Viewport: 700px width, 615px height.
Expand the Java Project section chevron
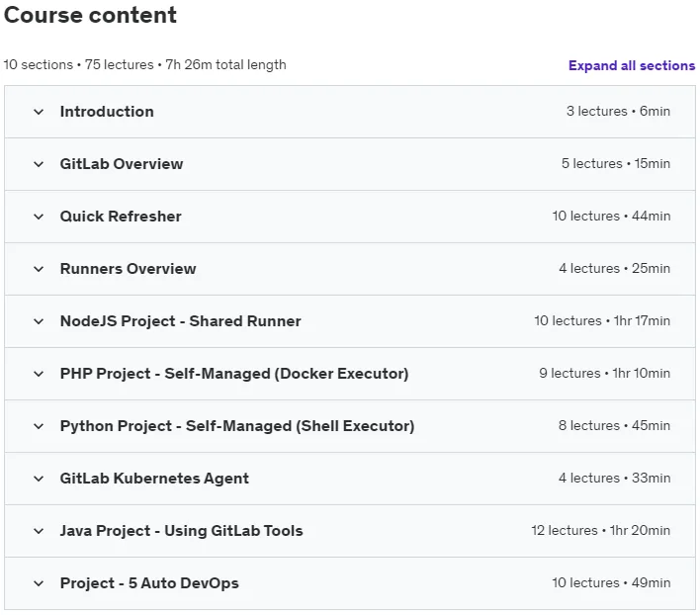point(39,531)
